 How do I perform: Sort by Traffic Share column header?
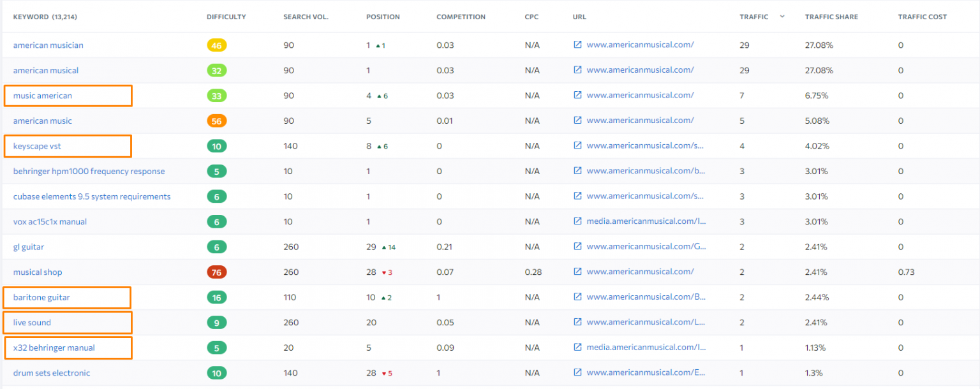coord(831,17)
